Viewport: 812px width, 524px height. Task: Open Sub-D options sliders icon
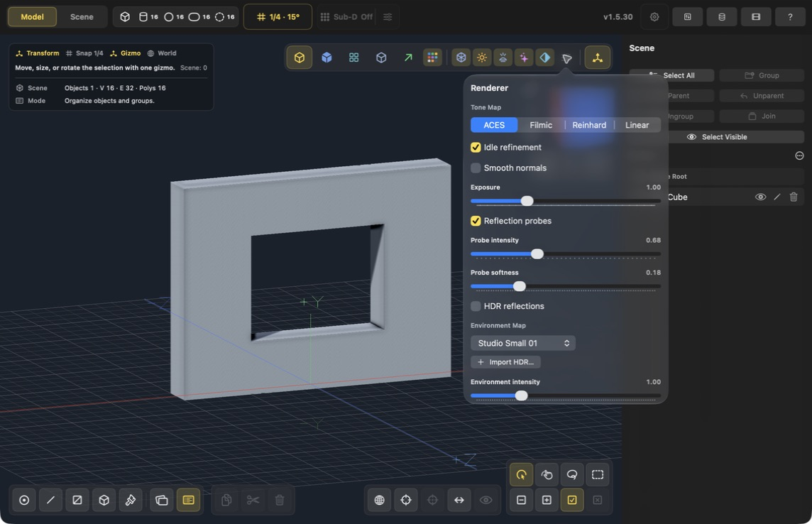tap(388, 17)
